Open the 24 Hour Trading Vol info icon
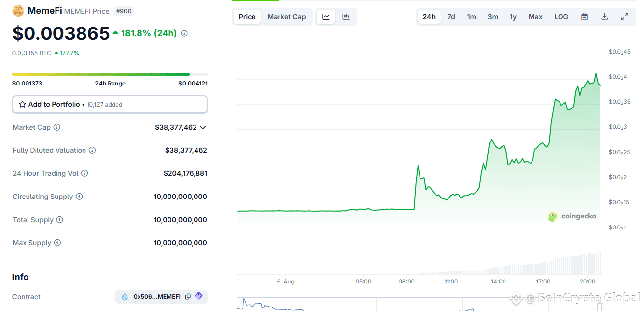 [84, 173]
